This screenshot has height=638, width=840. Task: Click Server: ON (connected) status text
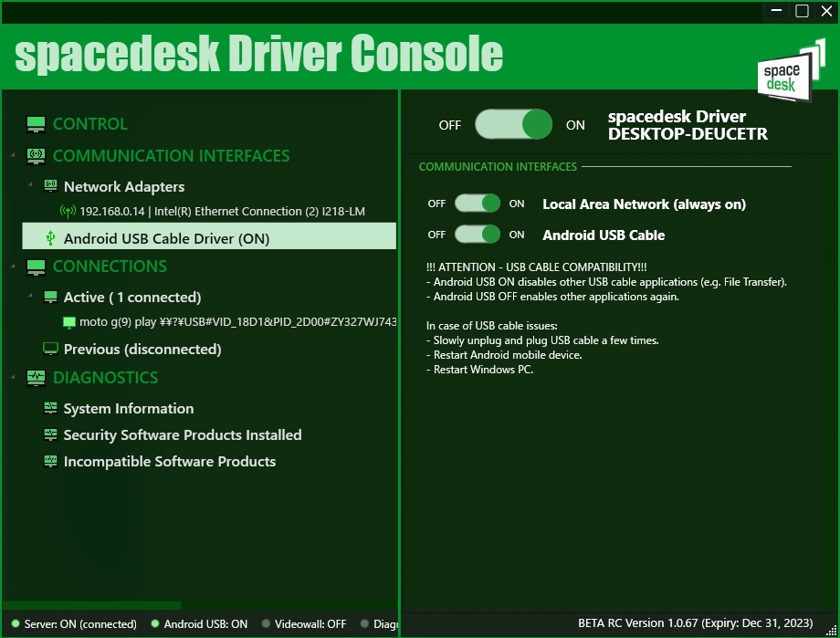(80, 624)
